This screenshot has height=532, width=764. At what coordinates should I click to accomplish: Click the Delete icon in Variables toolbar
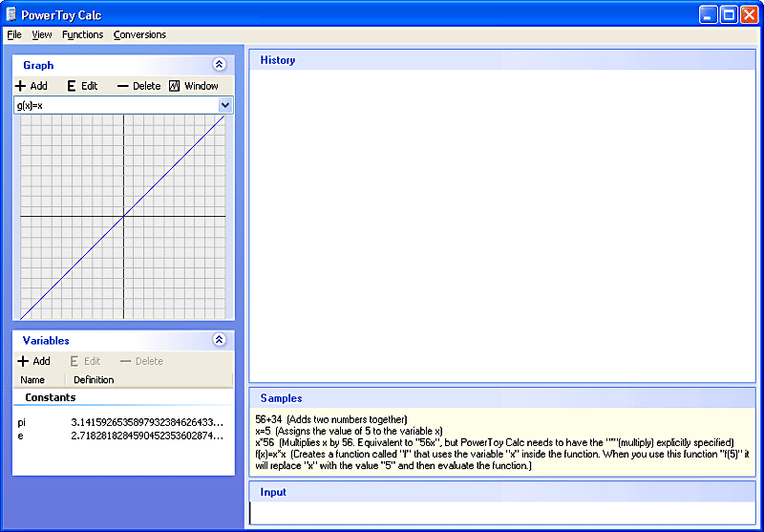pyautogui.click(x=126, y=361)
